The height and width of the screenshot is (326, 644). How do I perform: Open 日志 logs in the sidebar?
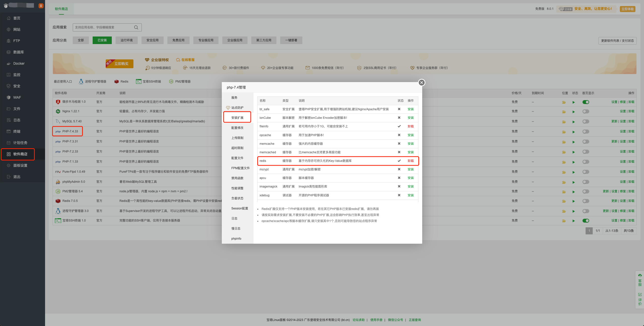pos(17,120)
